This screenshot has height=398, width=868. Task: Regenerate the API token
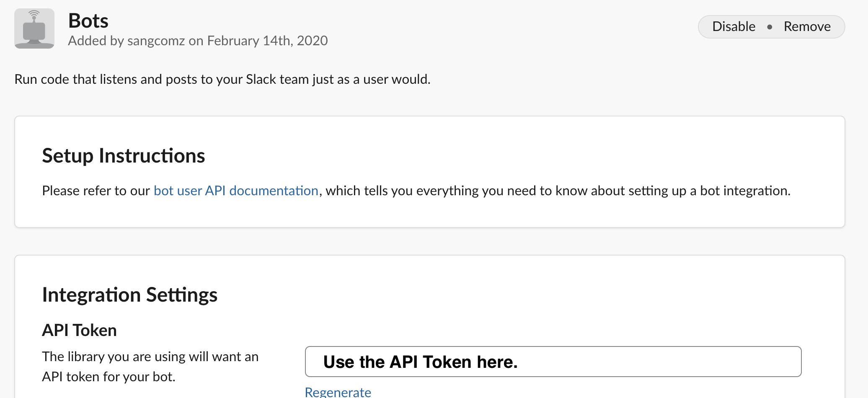[338, 392]
